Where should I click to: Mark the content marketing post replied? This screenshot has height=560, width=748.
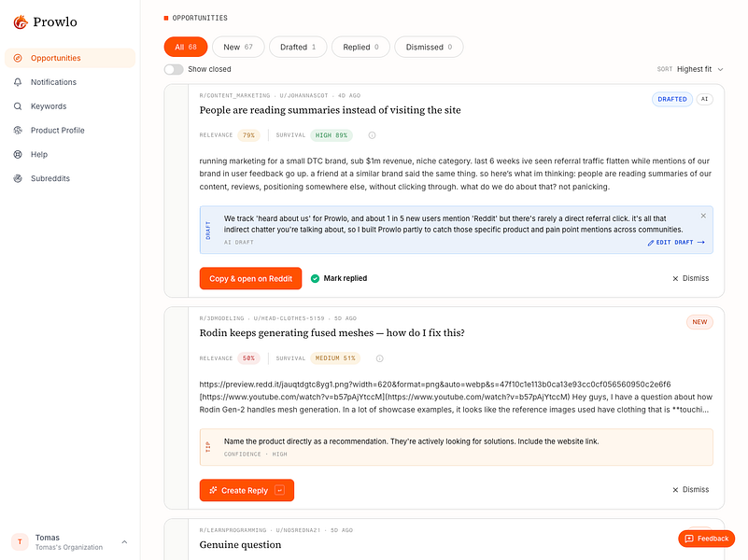[x=339, y=278]
